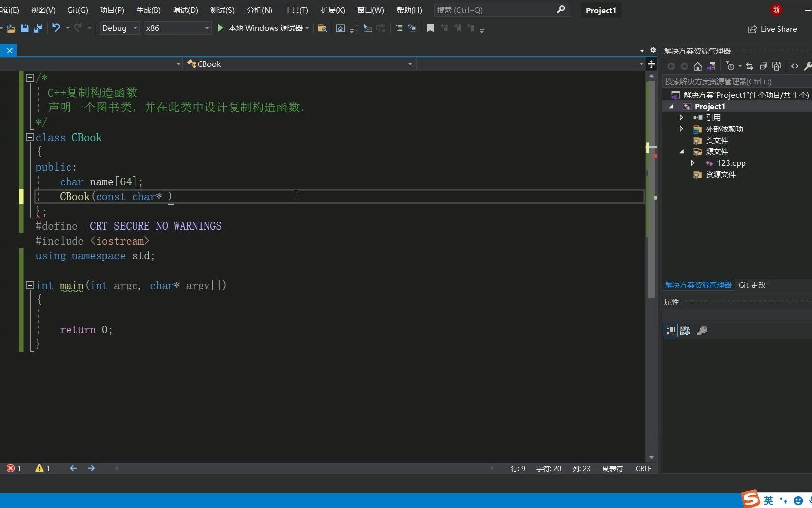This screenshot has width=812, height=508.
Task: Click the error count indicator in status bar
Action: pos(14,468)
